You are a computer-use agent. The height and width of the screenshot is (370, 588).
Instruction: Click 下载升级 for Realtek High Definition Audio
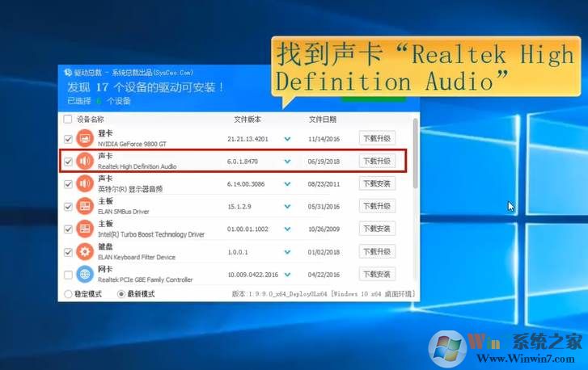coord(377,161)
